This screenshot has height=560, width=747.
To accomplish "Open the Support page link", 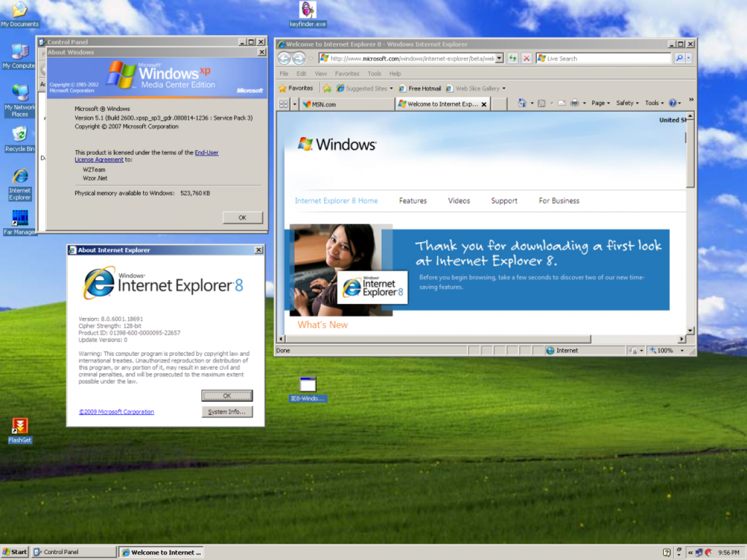I will click(x=504, y=201).
